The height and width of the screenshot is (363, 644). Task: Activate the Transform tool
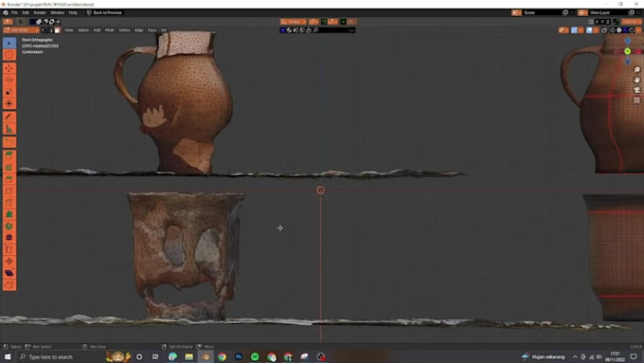tap(9, 103)
